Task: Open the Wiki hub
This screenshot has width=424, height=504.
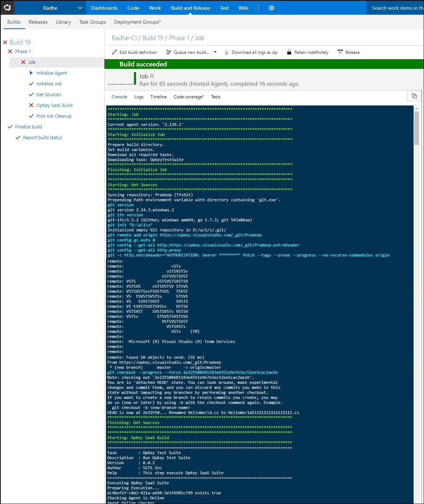Action: (x=243, y=8)
